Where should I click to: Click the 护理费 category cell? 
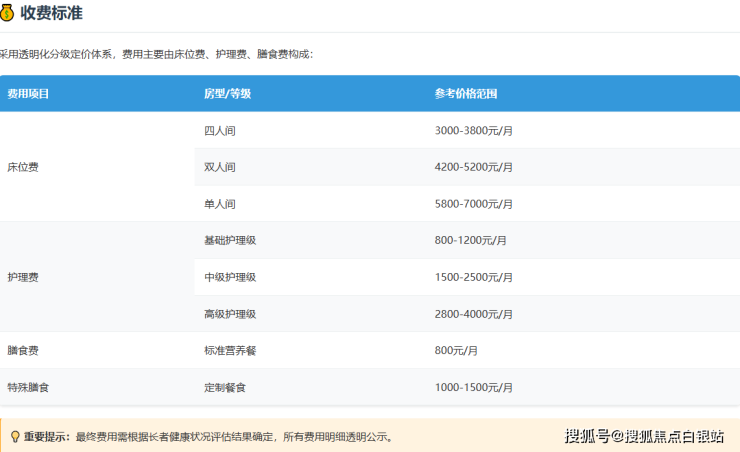click(x=22, y=277)
